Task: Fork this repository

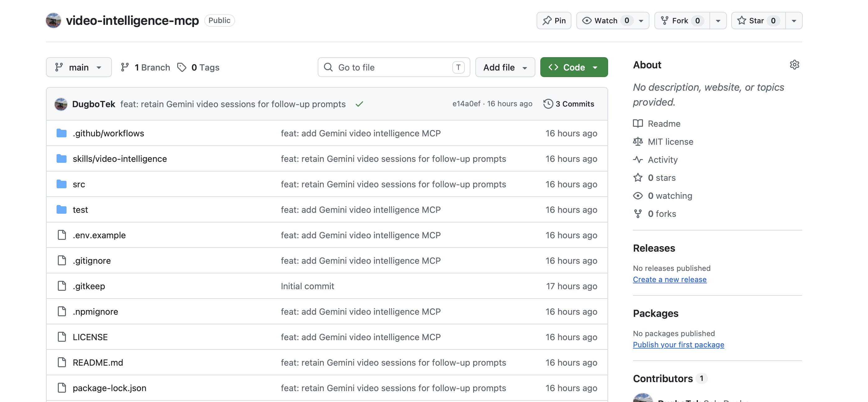Action: tap(682, 21)
